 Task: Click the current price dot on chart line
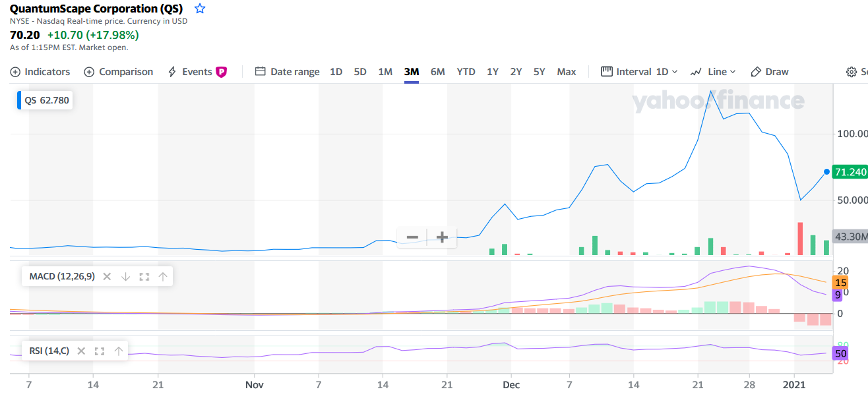(826, 172)
